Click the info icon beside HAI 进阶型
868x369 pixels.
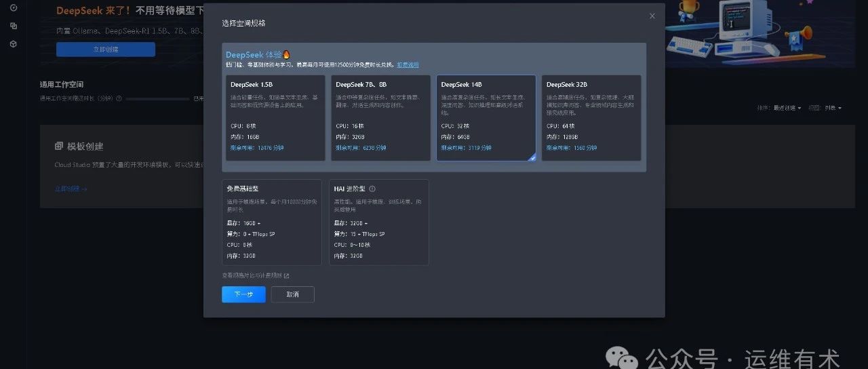[x=372, y=189]
